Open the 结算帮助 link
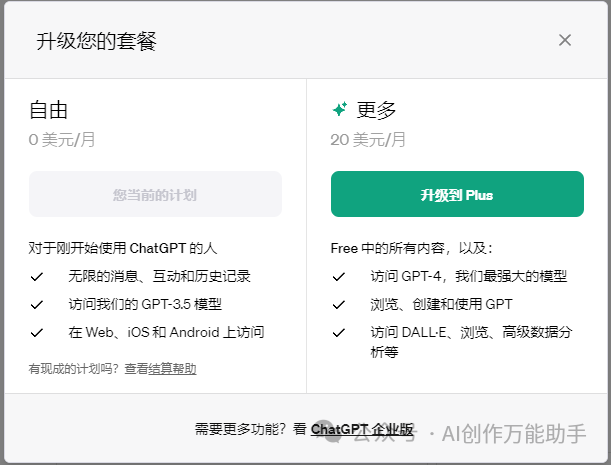 click(172, 369)
